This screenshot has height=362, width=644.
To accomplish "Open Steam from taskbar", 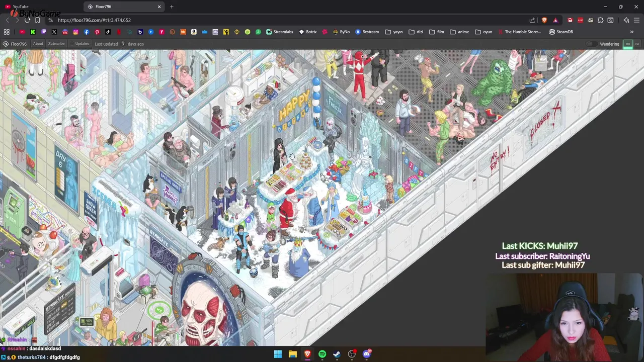I will pos(337,354).
